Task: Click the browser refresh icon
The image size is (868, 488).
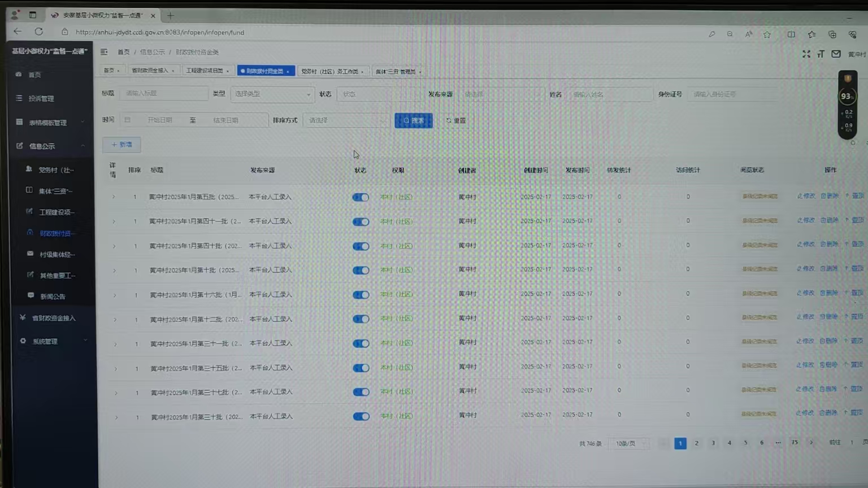Action: [38, 32]
